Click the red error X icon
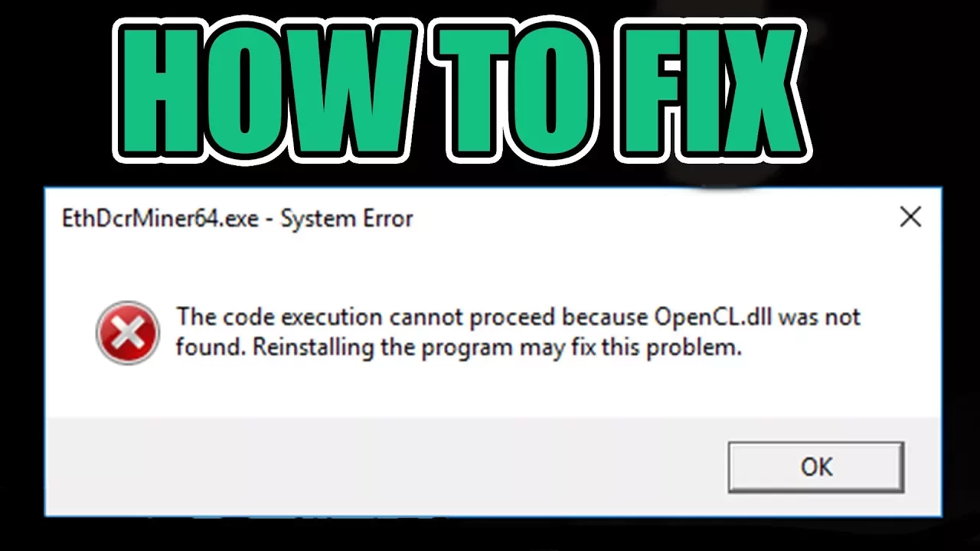This screenshot has height=551, width=980. click(x=127, y=333)
